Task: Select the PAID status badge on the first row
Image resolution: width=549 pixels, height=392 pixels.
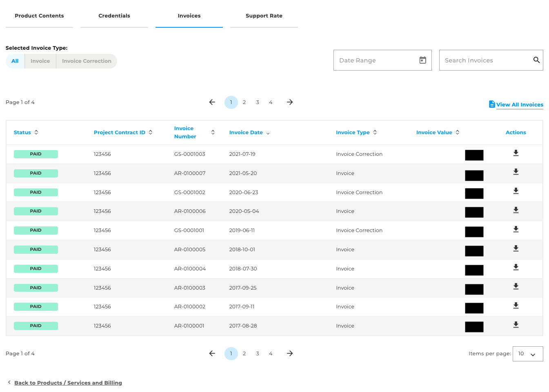Action: pyautogui.click(x=36, y=154)
